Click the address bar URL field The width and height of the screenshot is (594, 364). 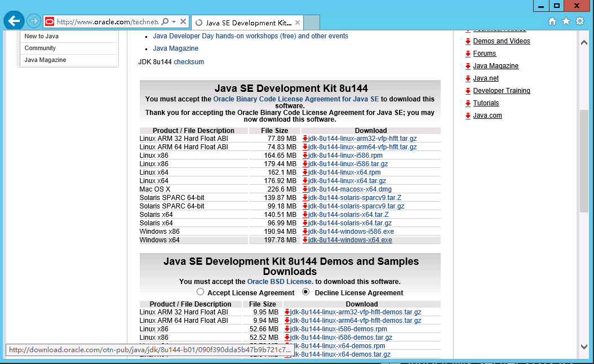point(107,22)
